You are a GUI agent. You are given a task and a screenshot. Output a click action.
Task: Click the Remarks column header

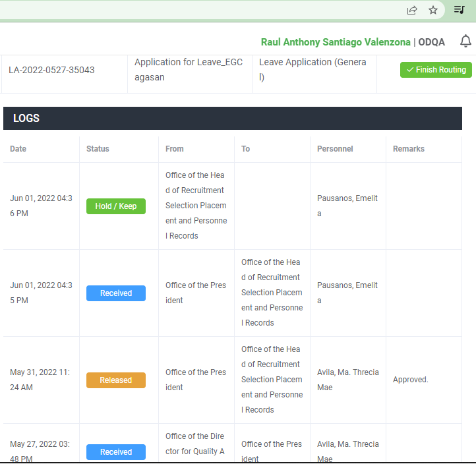coord(409,149)
